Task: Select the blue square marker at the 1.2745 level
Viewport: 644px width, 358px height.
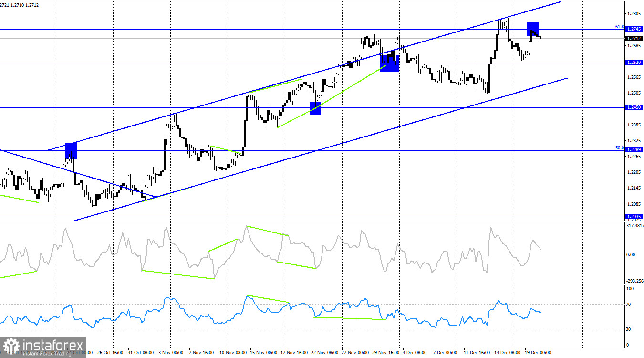Action: pyautogui.click(x=533, y=29)
